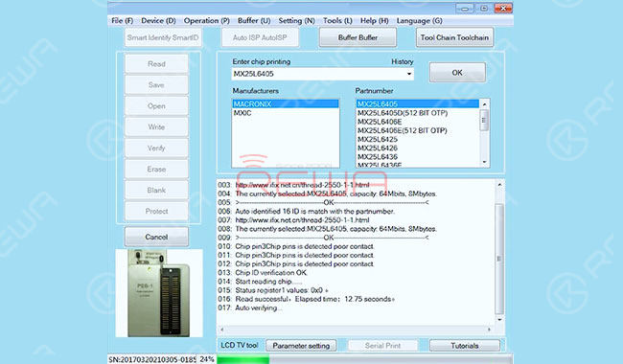Image resolution: width=623 pixels, height=364 pixels.
Task: Open the Help (H) menu
Action: 374,21
